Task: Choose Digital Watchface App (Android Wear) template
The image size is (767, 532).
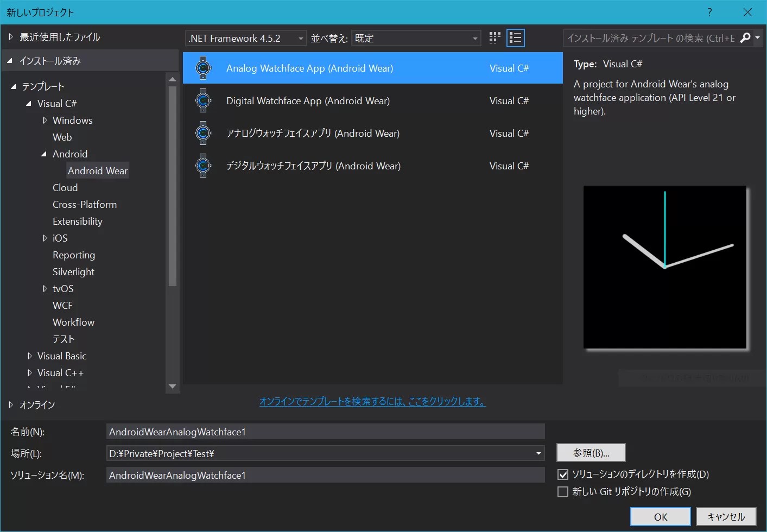Action: [x=372, y=100]
